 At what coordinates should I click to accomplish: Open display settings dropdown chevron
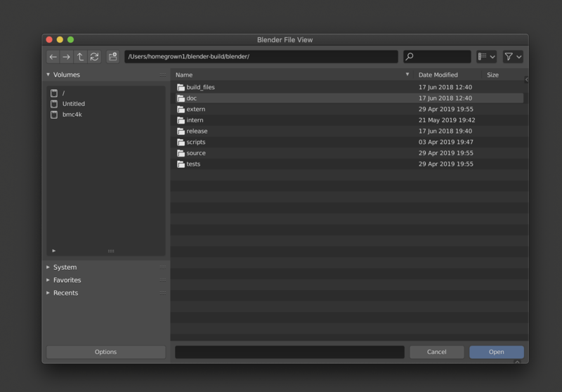coord(492,57)
